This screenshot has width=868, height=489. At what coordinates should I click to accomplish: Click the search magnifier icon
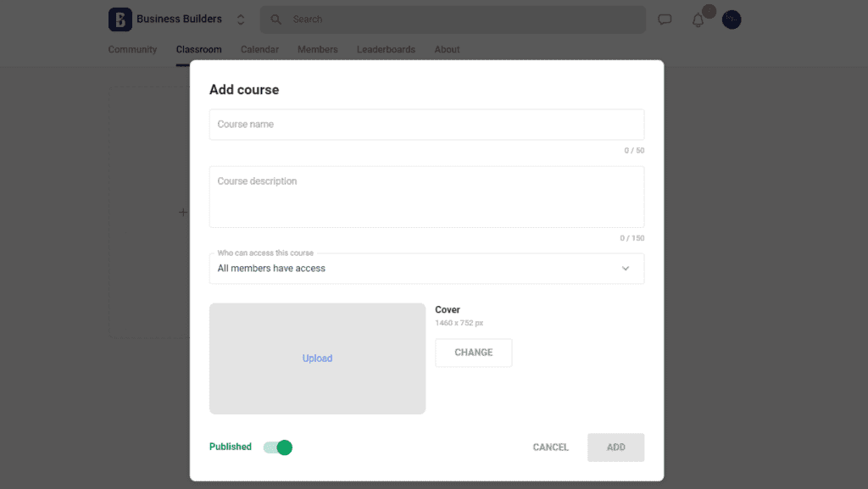[x=275, y=19]
